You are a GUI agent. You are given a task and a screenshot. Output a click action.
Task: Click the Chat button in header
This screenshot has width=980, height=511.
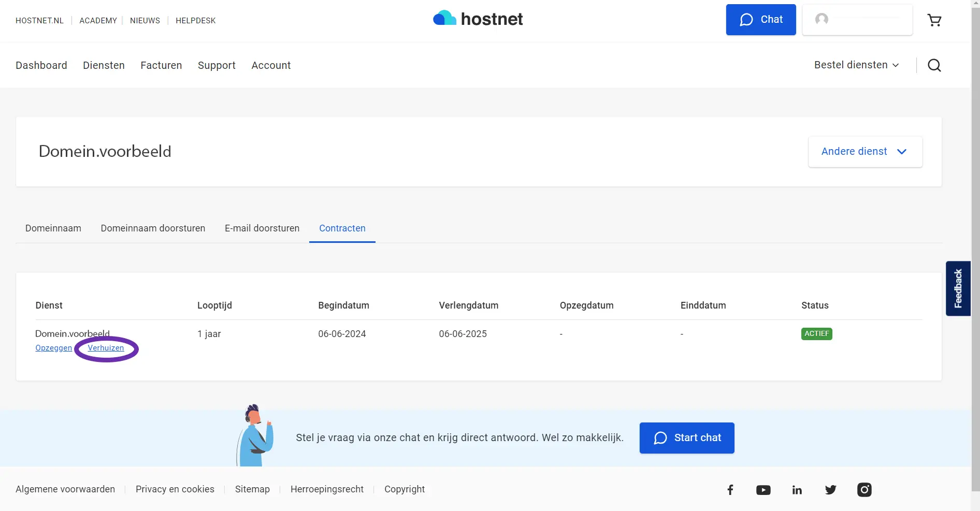click(761, 20)
